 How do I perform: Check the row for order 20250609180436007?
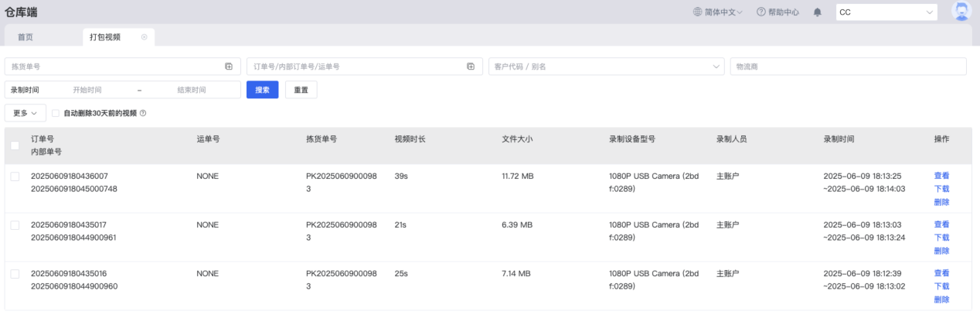pos(15,176)
